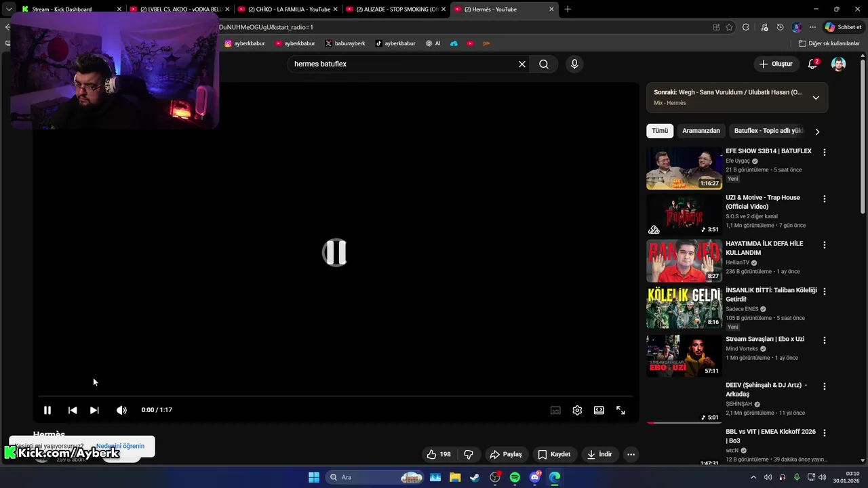Open DEEV Arkadaş video title
Viewport: 868px width, 488px height.
pos(766,390)
